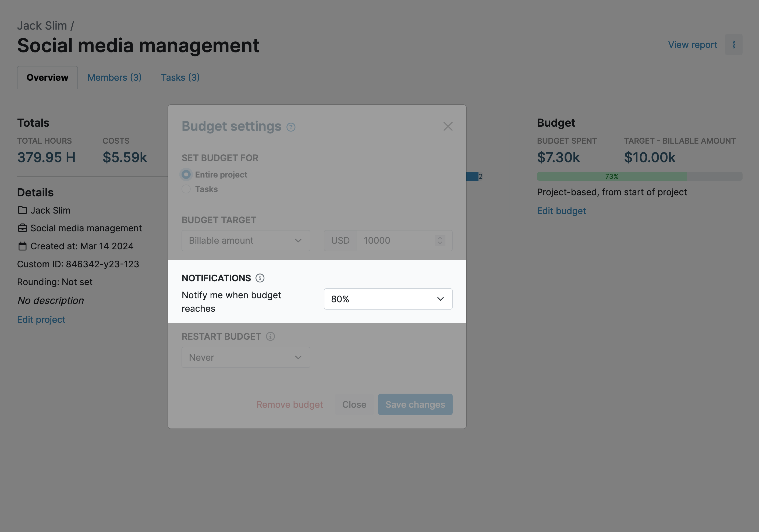The image size is (759, 532).
Task: Click the Notifications info icon
Action: (261, 278)
